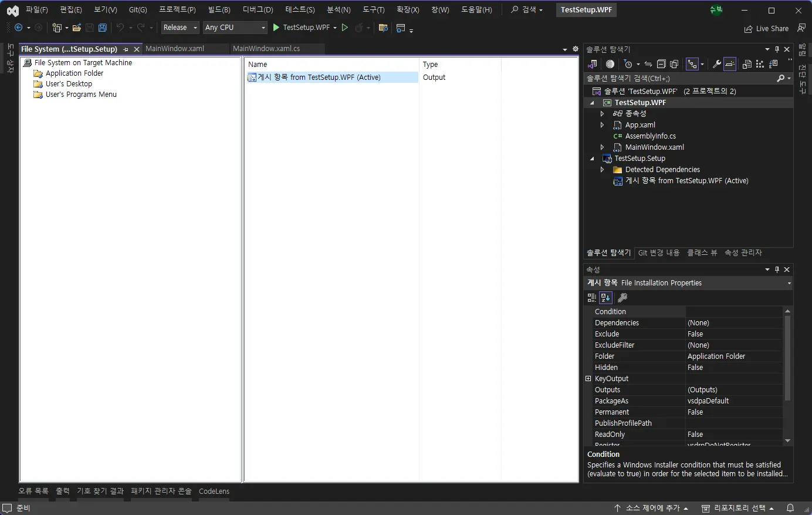Image resolution: width=812 pixels, height=515 pixels.
Task: Collapse the TestSetup.WPF project node
Action: [x=592, y=102]
